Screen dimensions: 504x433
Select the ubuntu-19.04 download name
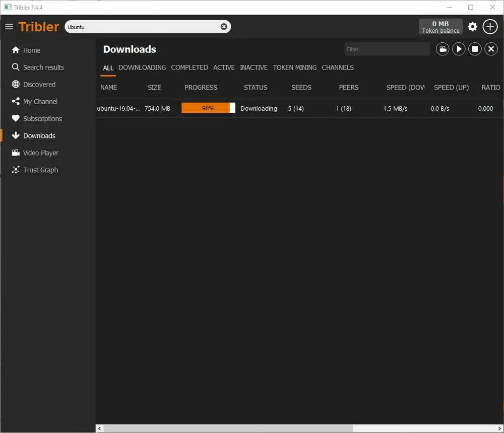pyautogui.click(x=118, y=108)
